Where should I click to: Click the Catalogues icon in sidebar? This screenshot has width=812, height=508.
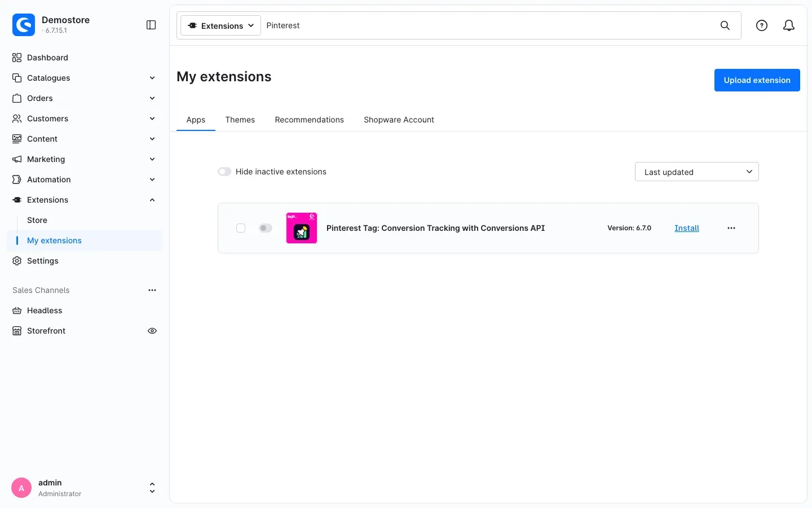(17, 78)
